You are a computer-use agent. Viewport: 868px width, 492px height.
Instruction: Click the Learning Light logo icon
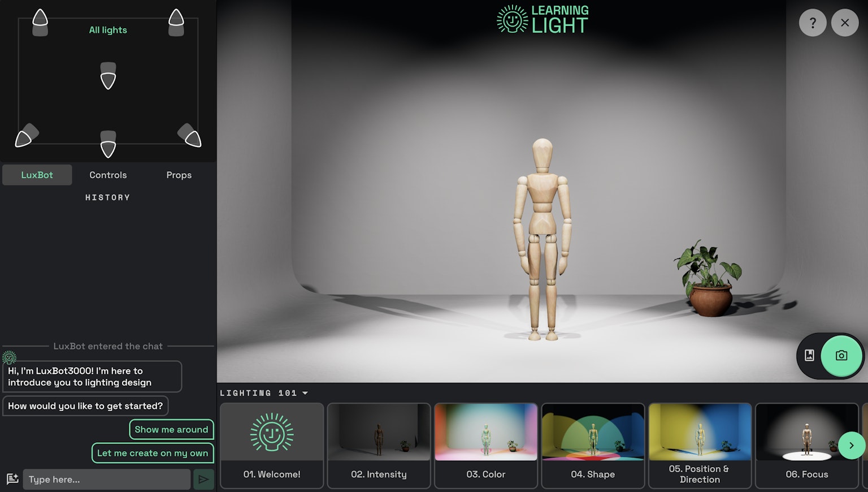[511, 19]
